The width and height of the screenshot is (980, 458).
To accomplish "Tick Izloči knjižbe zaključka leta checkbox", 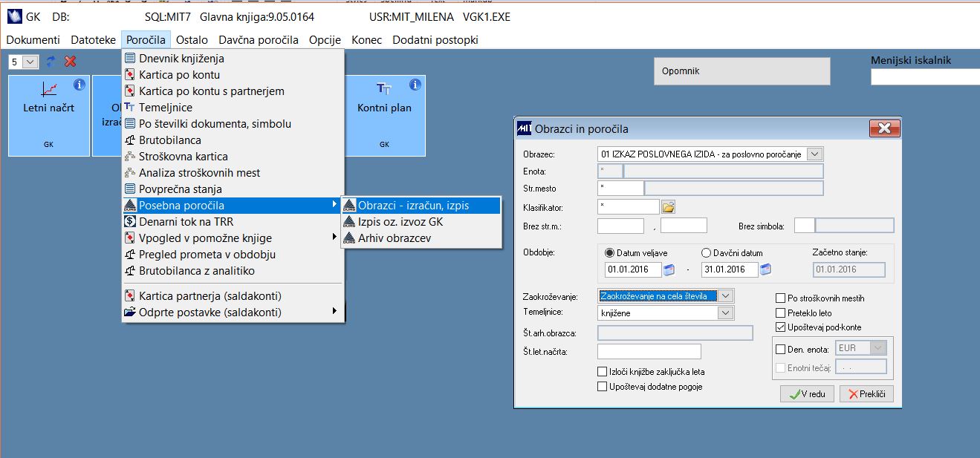I will tap(602, 372).
